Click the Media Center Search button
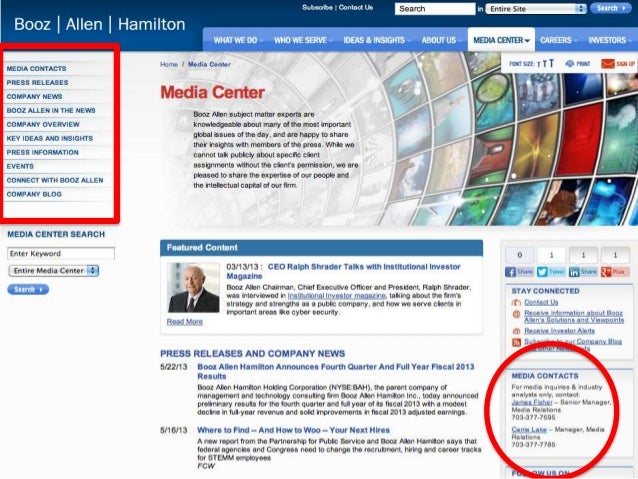The width and height of the screenshot is (638, 479). pos(28,289)
